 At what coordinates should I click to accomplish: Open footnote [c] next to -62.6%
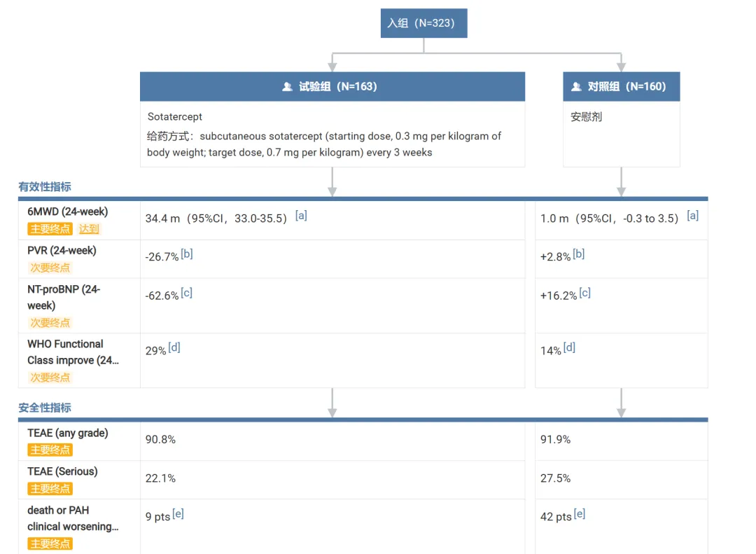pyautogui.click(x=186, y=293)
